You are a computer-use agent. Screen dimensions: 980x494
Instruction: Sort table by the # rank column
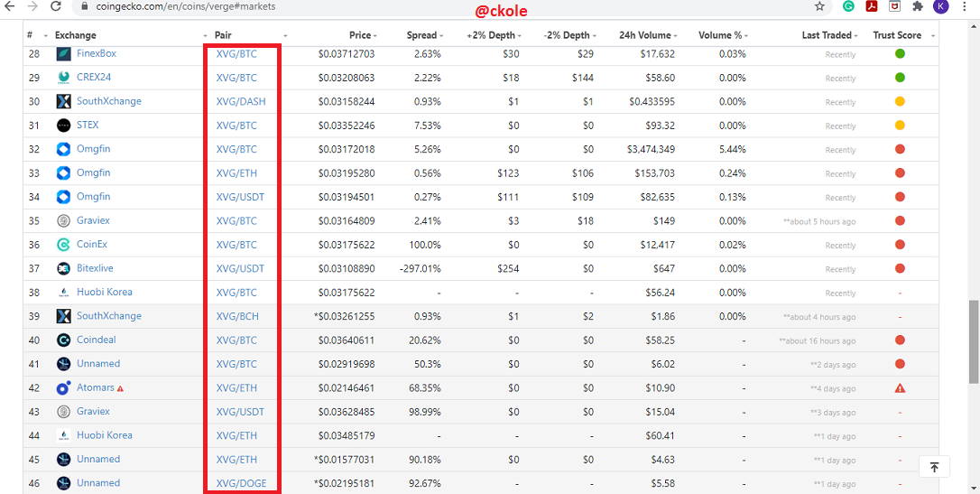(30, 35)
